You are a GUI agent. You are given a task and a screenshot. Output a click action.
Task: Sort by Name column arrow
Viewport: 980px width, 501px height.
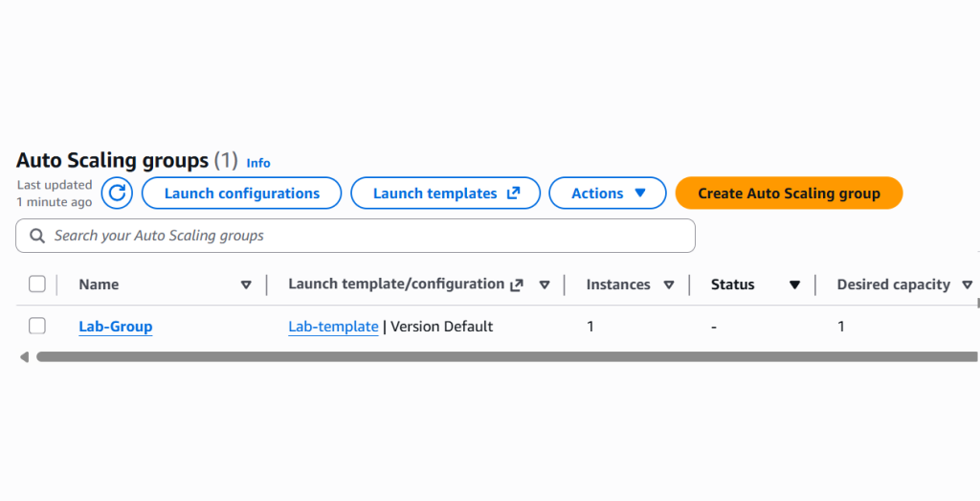pos(246,285)
